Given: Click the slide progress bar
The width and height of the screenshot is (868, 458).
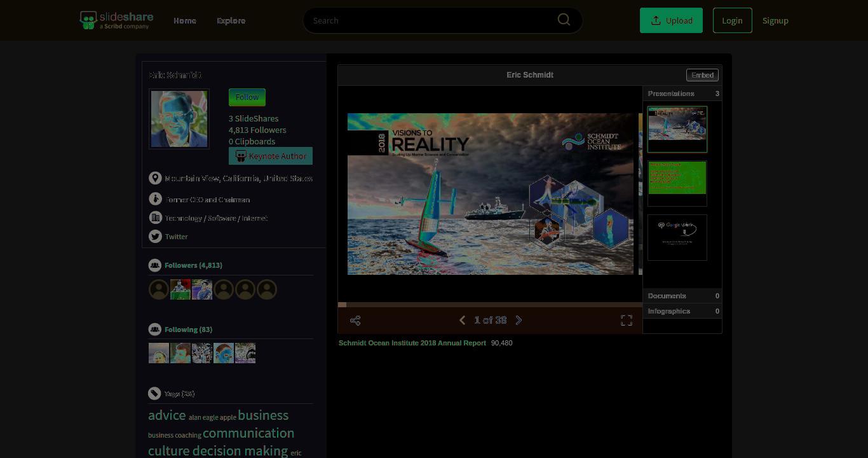Looking at the screenshot, I should pos(490,305).
